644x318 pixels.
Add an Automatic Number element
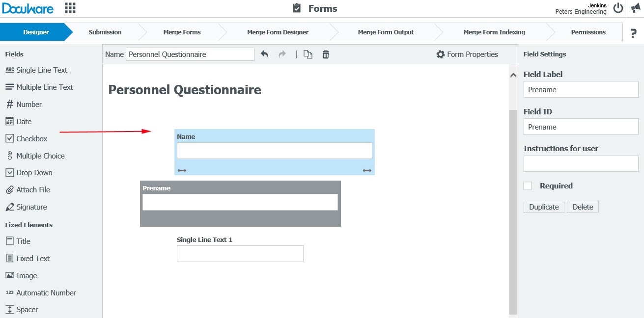pos(45,292)
